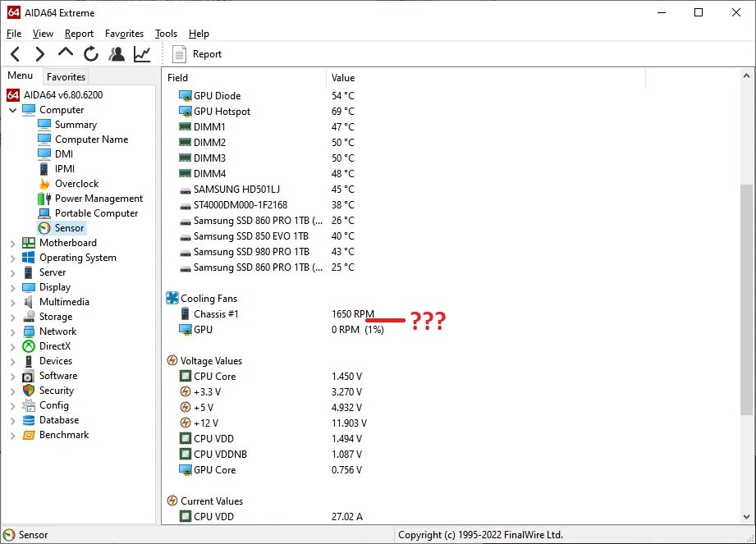Select Portable Computer in the tree
Screen dimensions: 756x544
pos(96,213)
